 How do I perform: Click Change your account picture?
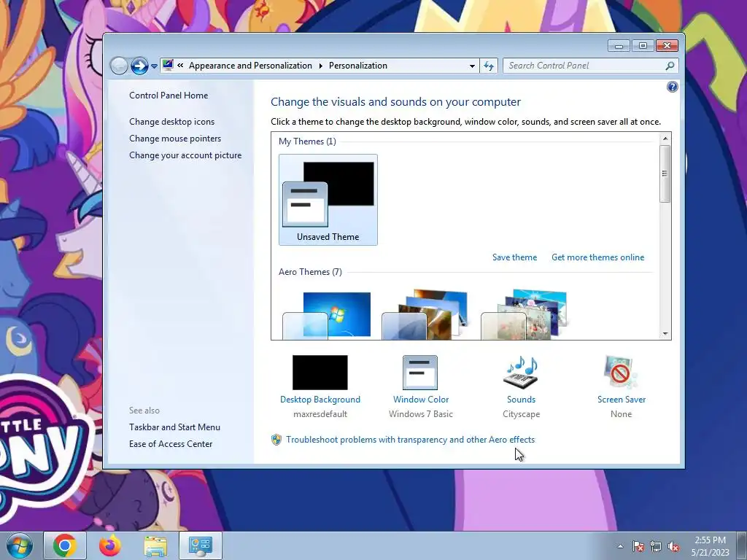point(185,155)
